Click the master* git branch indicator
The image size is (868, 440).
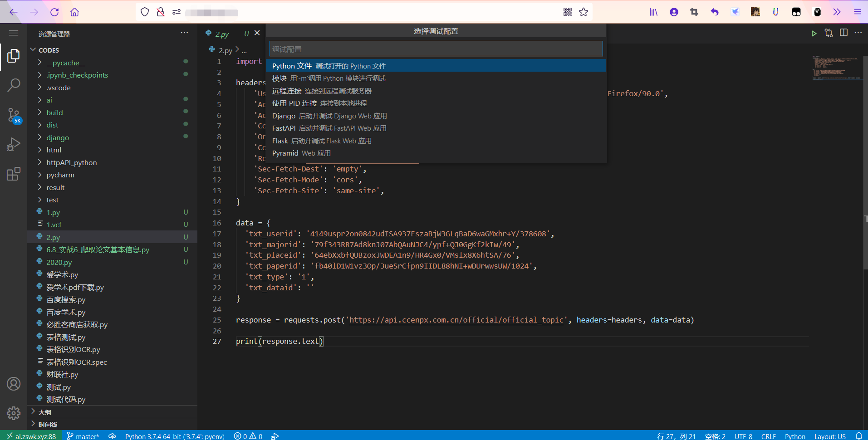83,436
